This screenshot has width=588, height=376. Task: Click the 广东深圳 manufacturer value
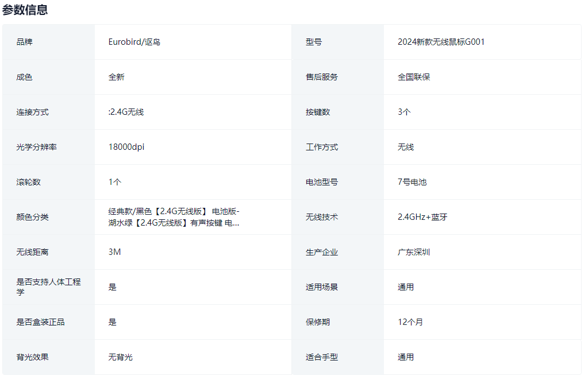(413, 252)
